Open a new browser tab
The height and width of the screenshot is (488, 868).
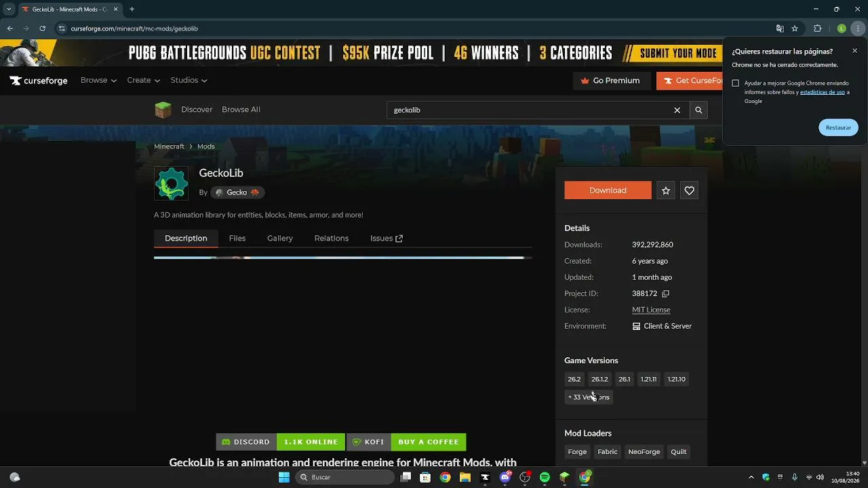(132, 9)
